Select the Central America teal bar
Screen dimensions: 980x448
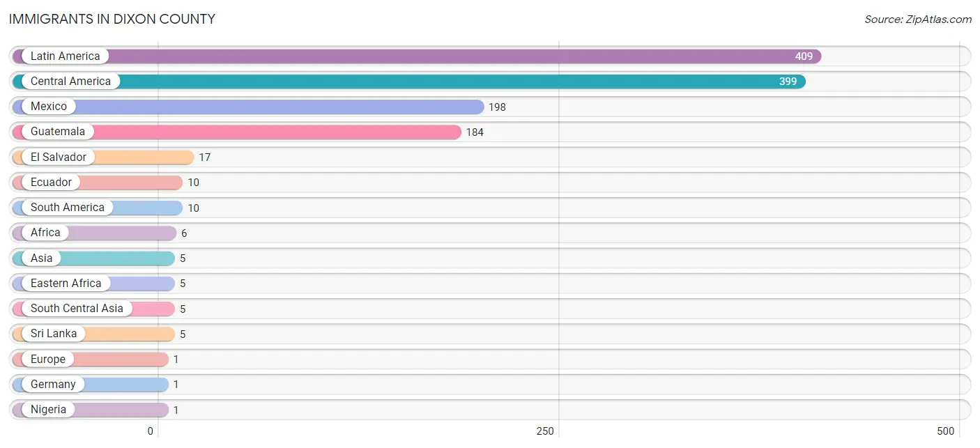409,82
